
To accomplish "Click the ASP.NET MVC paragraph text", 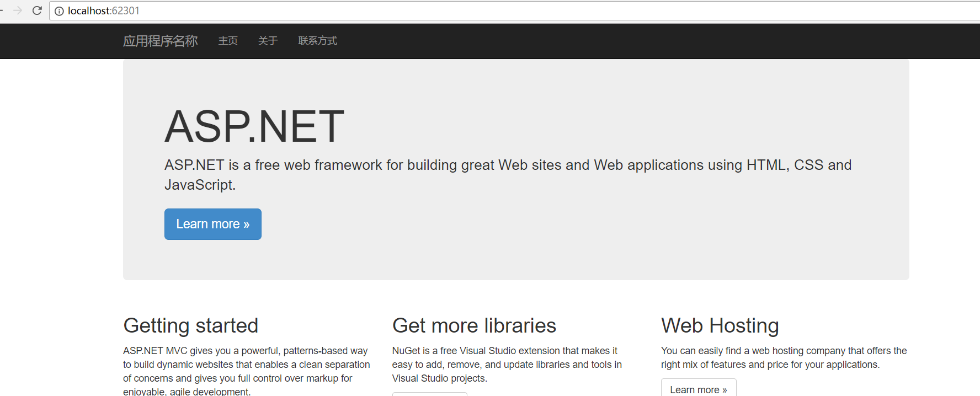I will tap(247, 371).
